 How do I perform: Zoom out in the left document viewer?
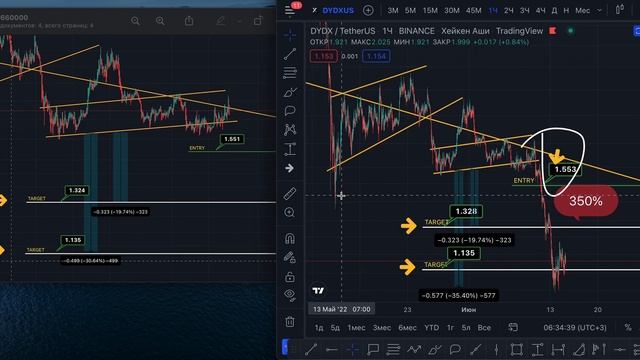[x=136, y=21]
